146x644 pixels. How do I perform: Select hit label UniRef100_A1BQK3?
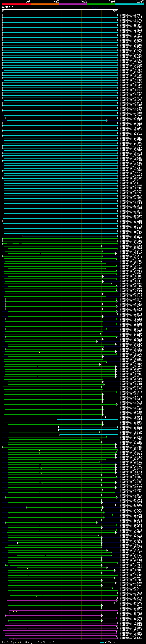[131, 120]
